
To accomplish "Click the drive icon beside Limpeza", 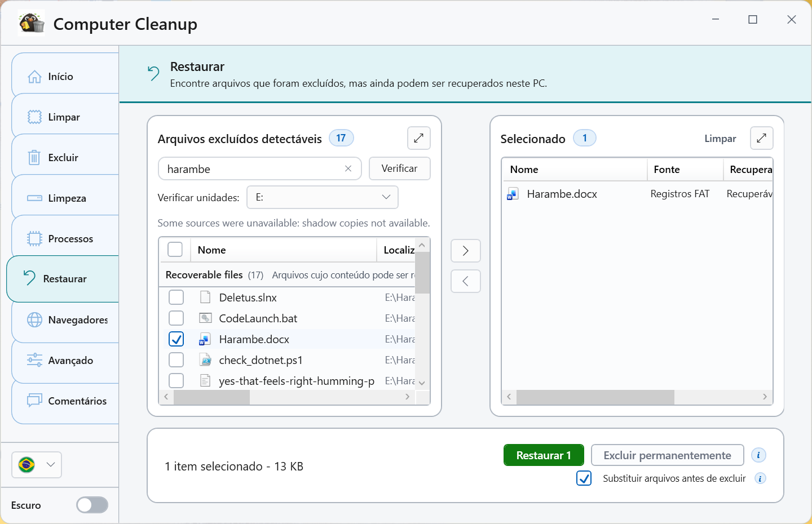I will (34, 198).
